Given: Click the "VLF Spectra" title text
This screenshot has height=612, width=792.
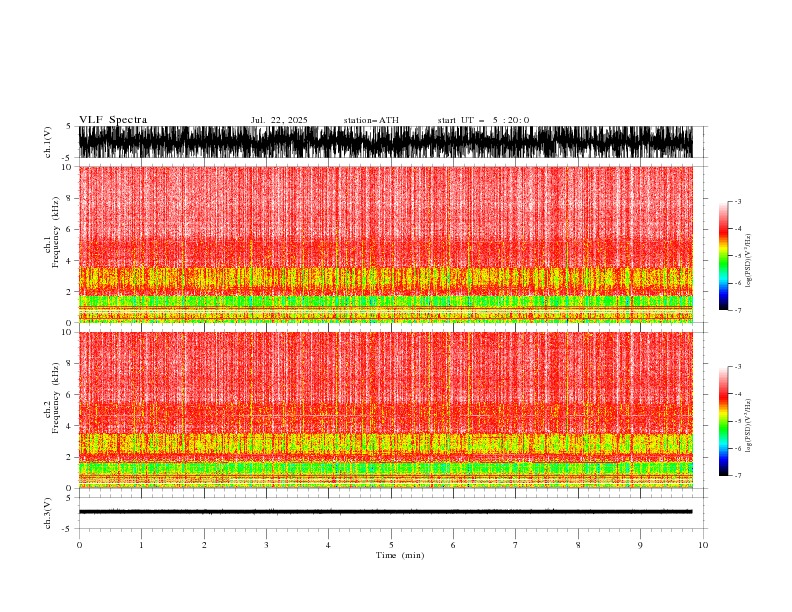Looking at the screenshot, I should coord(113,120).
